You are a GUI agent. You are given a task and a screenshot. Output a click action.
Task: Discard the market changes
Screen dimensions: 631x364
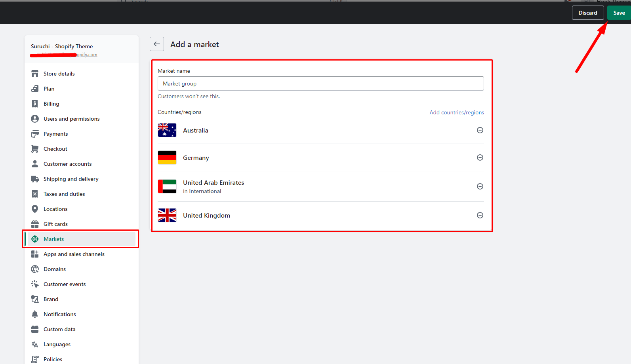pos(587,13)
